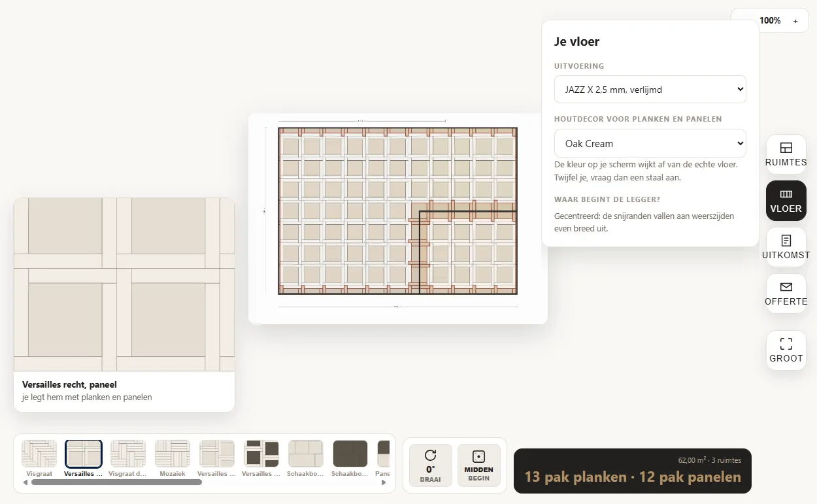
Task: Choose the Visgraat pattern thumbnail
Action: tap(39, 458)
